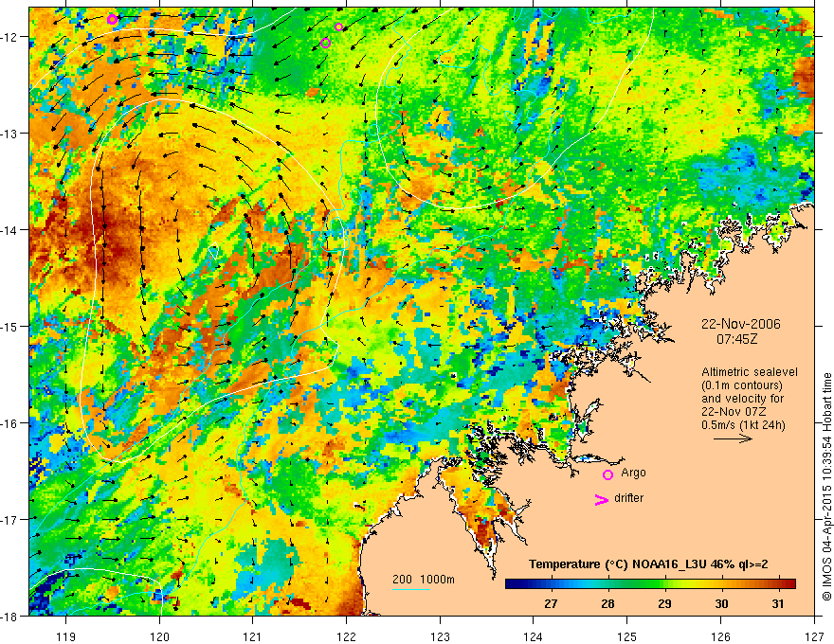The width and height of the screenshot is (834, 644).
Task: Click the colorbar at 29 degrees
Action: (x=664, y=584)
